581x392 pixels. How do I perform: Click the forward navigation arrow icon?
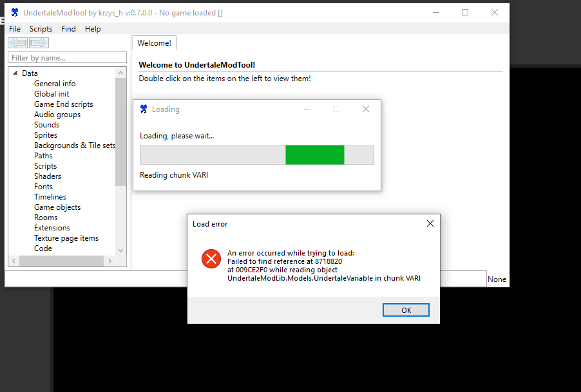(x=39, y=43)
